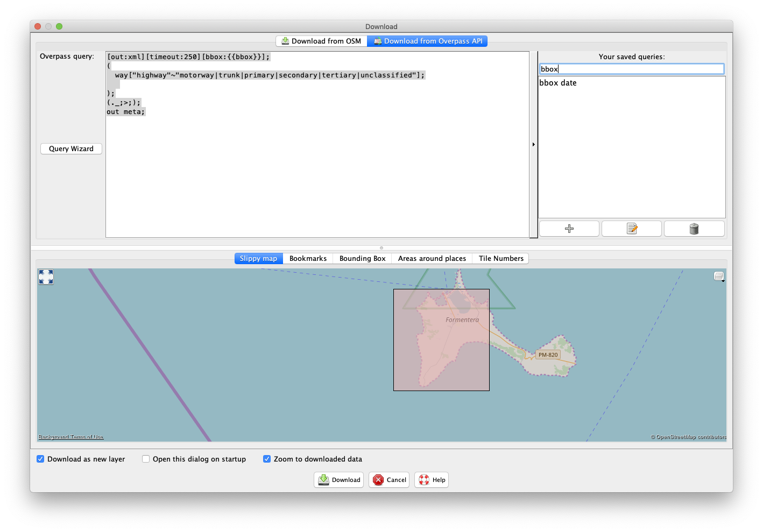Viewport: 763px width, 532px height.
Task: Select the Areas around places tab
Action: click(432, 259)
